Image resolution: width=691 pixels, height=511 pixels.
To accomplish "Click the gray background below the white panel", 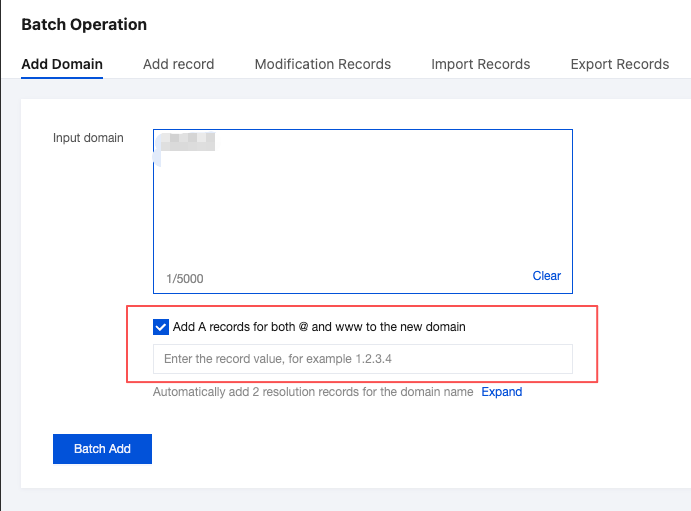I will click(345, 500).
